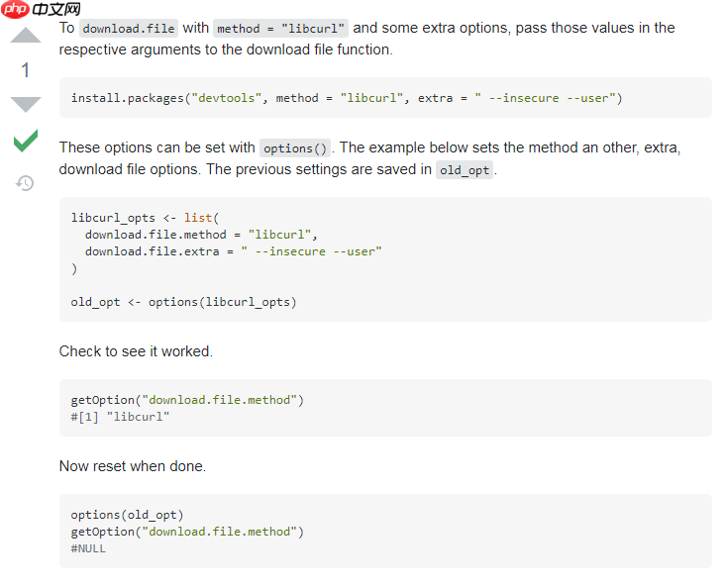726x588 pixels.
Task: Click the php logo in the corner
Action: click(x=16, y=9)
